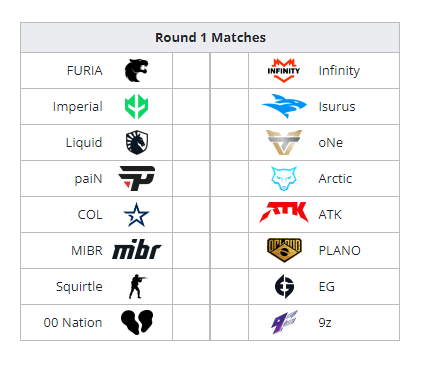Click the Arctic wolf head logo
Image resolution: width=424 pixels, height=370 pixels.
[284, 178]
